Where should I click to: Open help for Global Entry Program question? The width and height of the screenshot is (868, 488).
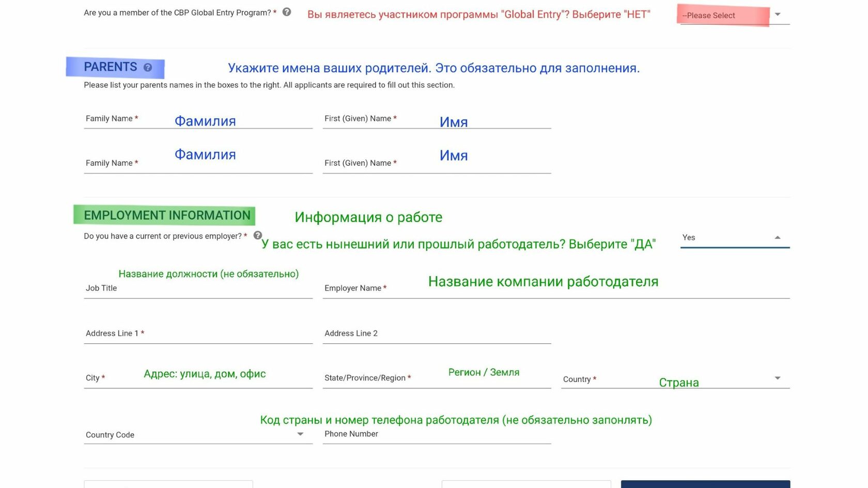tap(287, 12)
